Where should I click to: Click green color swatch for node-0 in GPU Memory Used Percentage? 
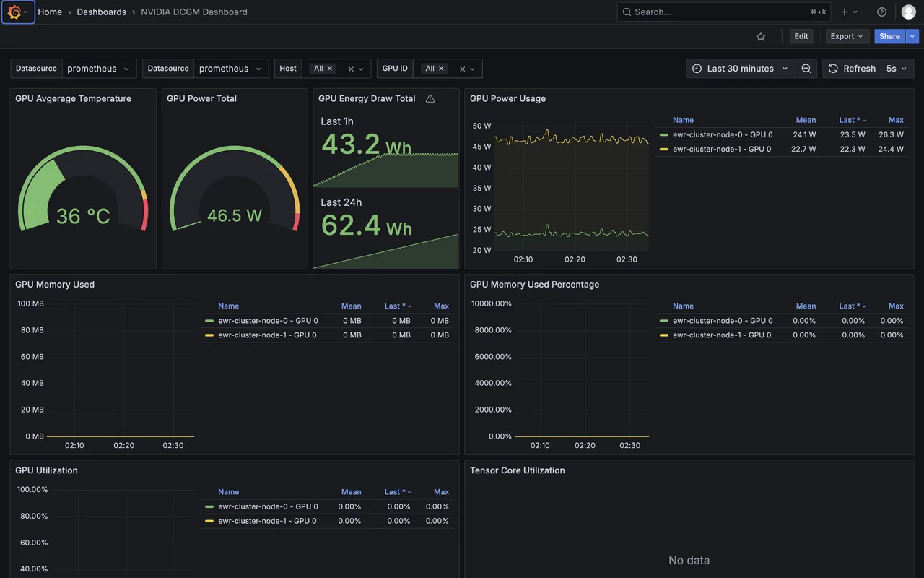[663, 321]
